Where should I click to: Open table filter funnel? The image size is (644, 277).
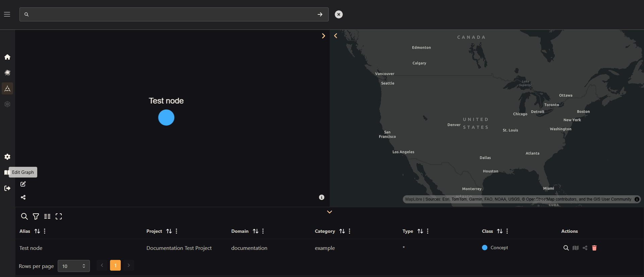(36, 216)
